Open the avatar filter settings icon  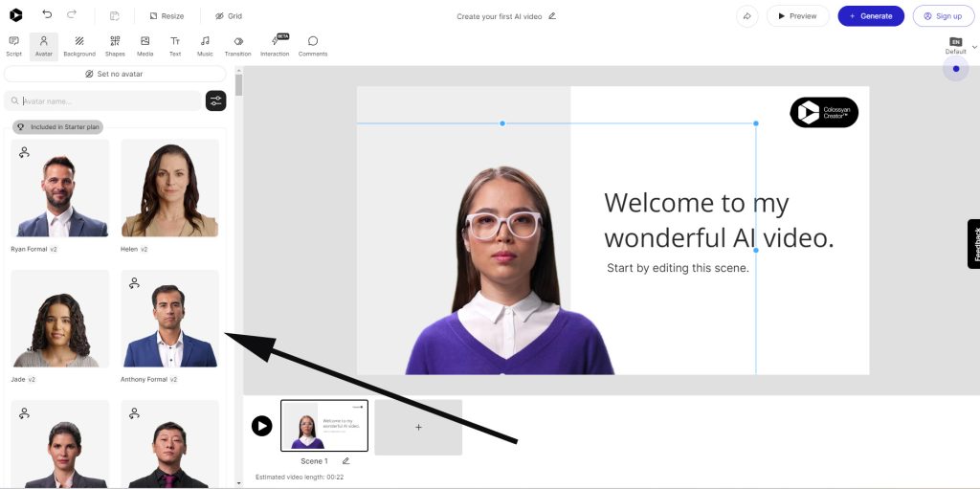(x=216, y=100)
